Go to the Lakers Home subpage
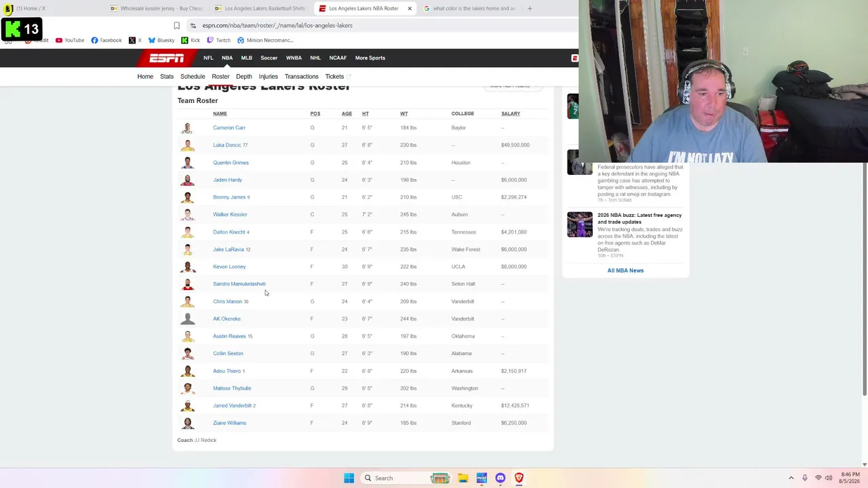The height and width of the screenshot is (488, 868). coord(145,77)
